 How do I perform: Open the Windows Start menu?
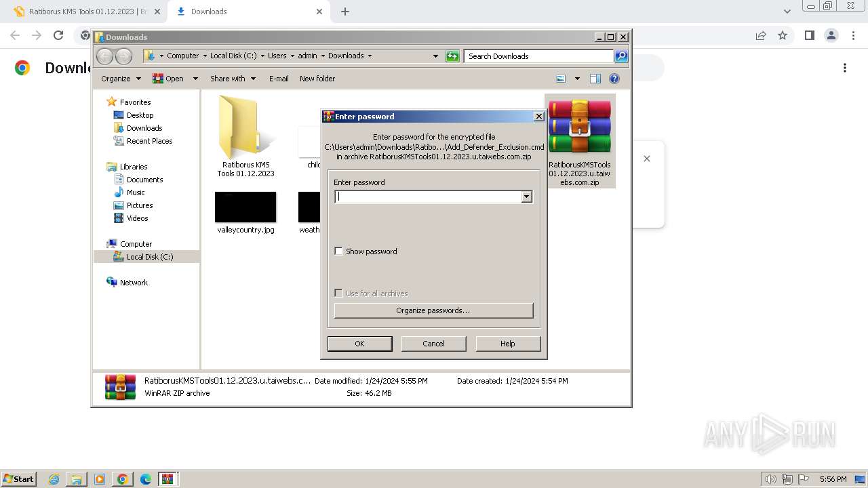[18, 479]
